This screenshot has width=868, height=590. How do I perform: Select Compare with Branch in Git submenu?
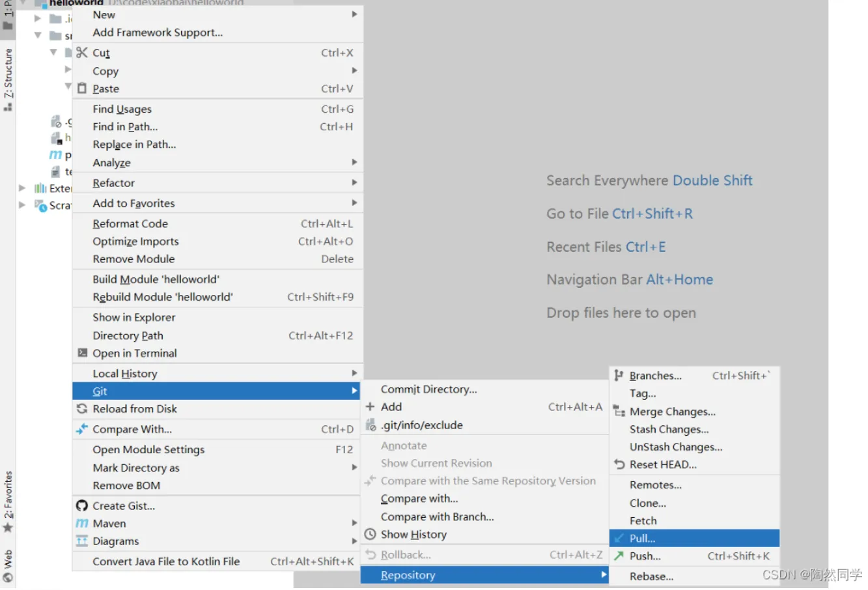[x=485, y=517]
